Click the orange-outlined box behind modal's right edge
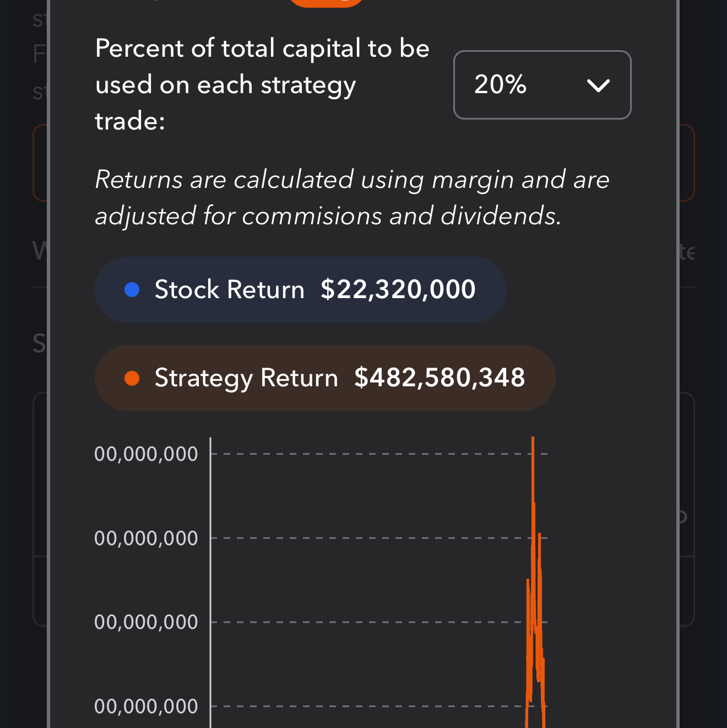Screen dimensions: 727x728 [x=687, y=163]
